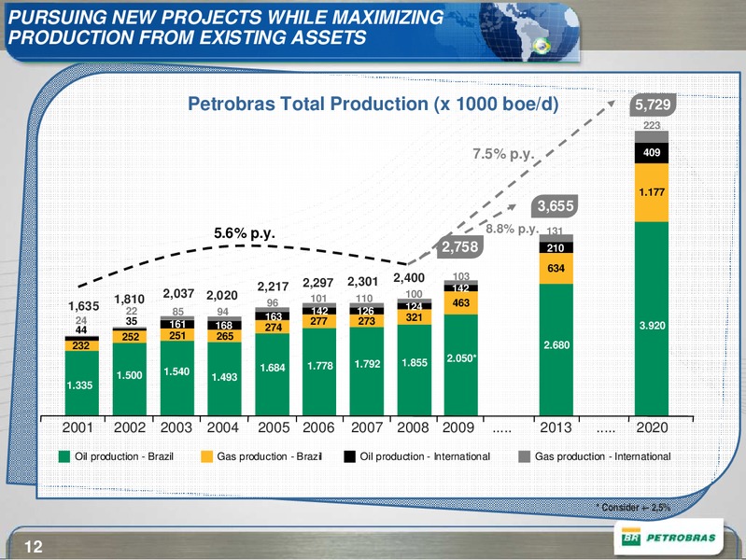Image resolution: width=746 pixels, height=560 pixels.
Task: Click the '168' black segment for 2004
Action: (223, 326)
